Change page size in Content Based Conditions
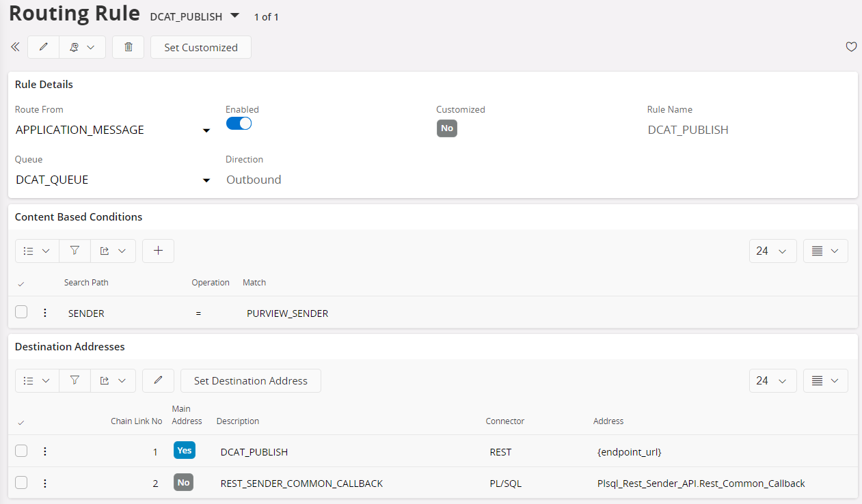This screenshot has height=504, width=862. point(772,251)
